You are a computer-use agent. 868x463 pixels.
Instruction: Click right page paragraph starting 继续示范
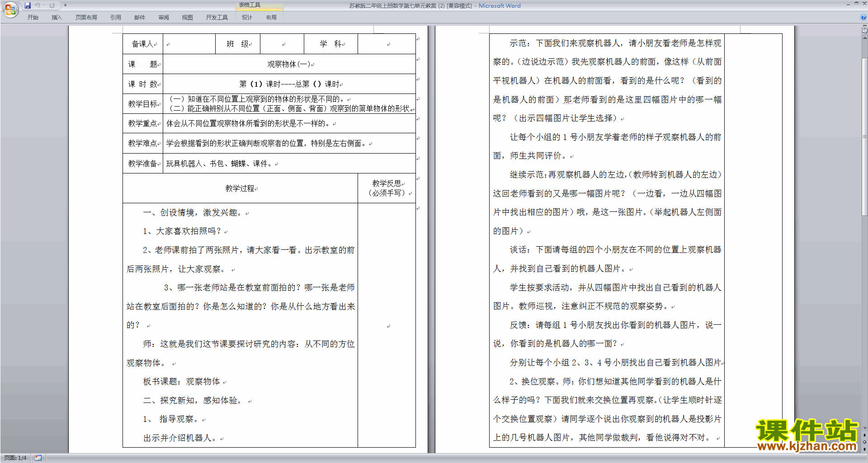pyautogui.click(x=607, y=203)
